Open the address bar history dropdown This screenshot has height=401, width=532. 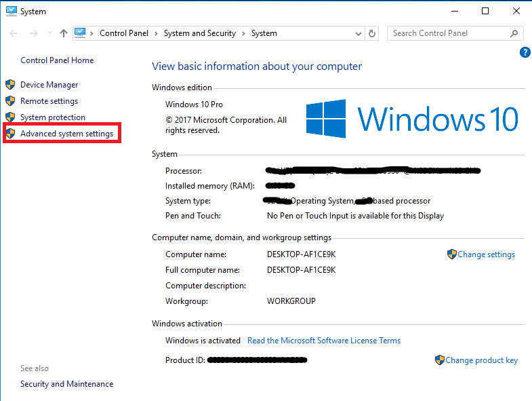click(x=359, y=34)
